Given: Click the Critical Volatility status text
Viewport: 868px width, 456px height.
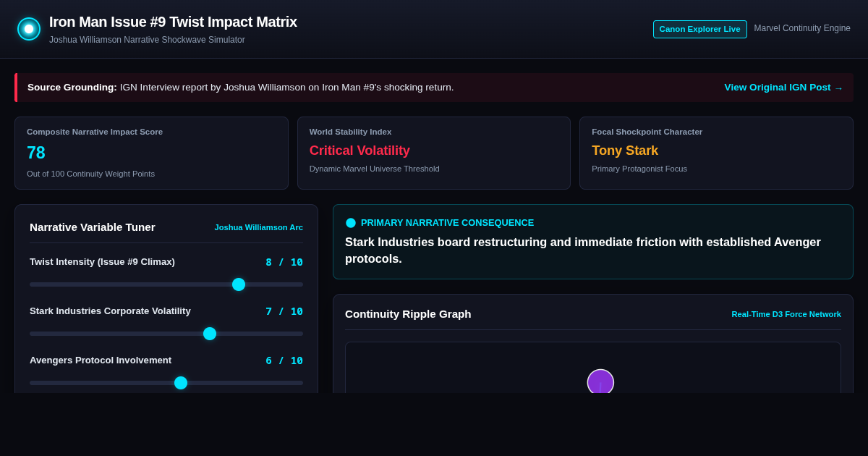Looking at the screenshot, I should tap(359, 151).
